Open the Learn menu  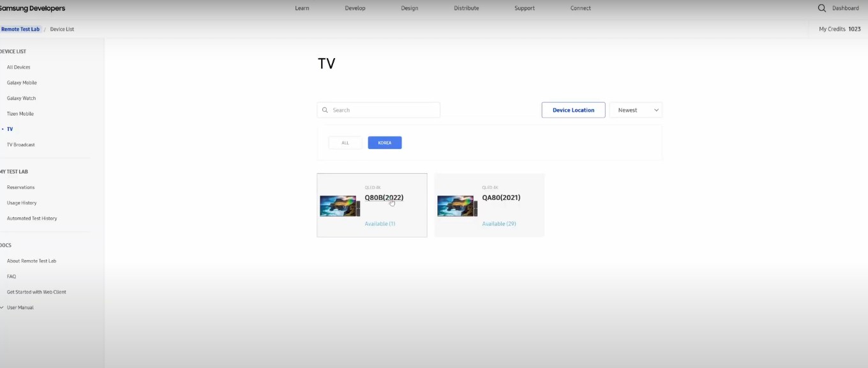pos(302,8)
